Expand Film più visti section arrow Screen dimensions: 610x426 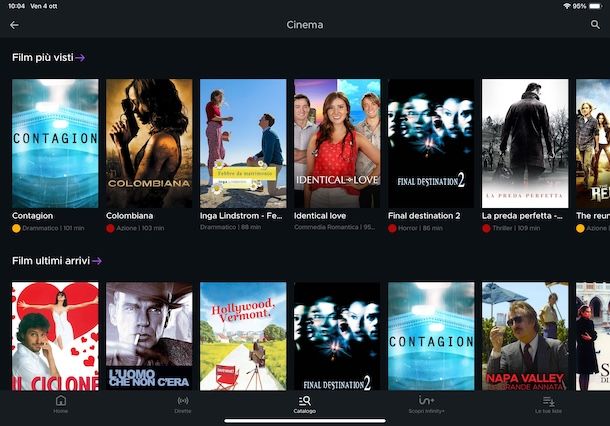pos(80,58)
